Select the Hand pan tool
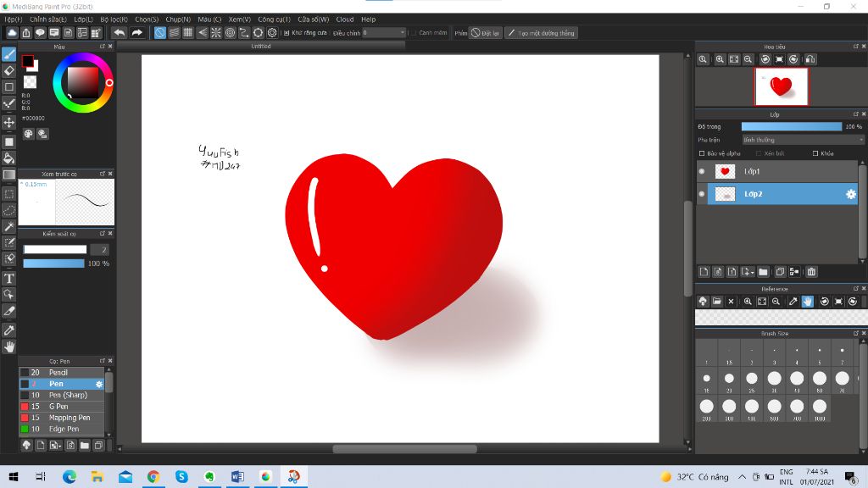 (8, 347)
